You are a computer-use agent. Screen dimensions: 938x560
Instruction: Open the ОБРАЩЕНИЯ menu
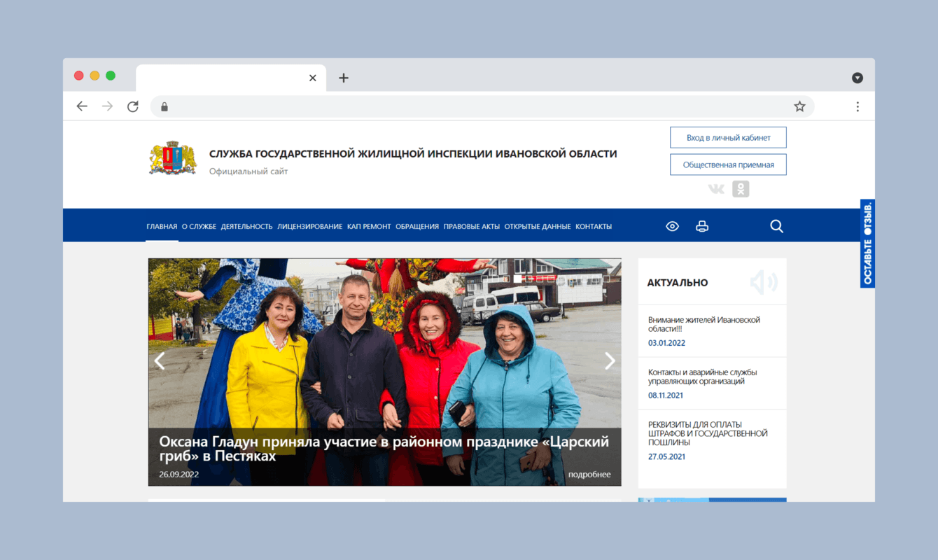(417, 226)
